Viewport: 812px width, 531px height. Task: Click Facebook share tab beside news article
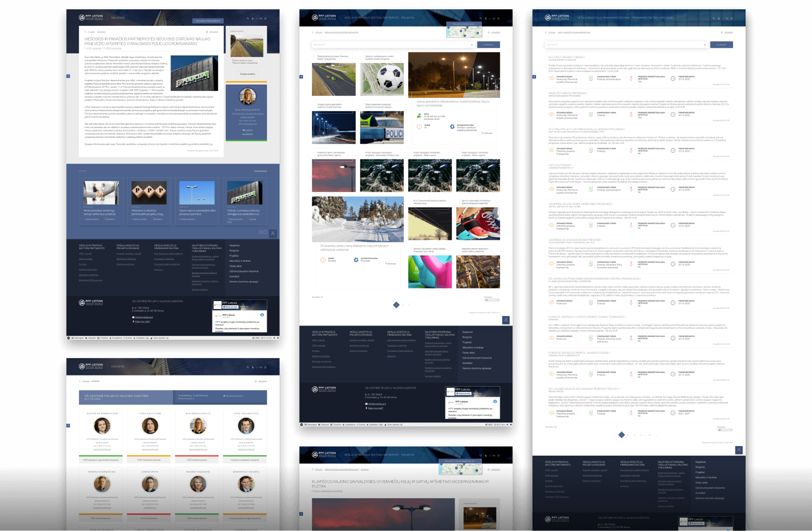point(68,76)
